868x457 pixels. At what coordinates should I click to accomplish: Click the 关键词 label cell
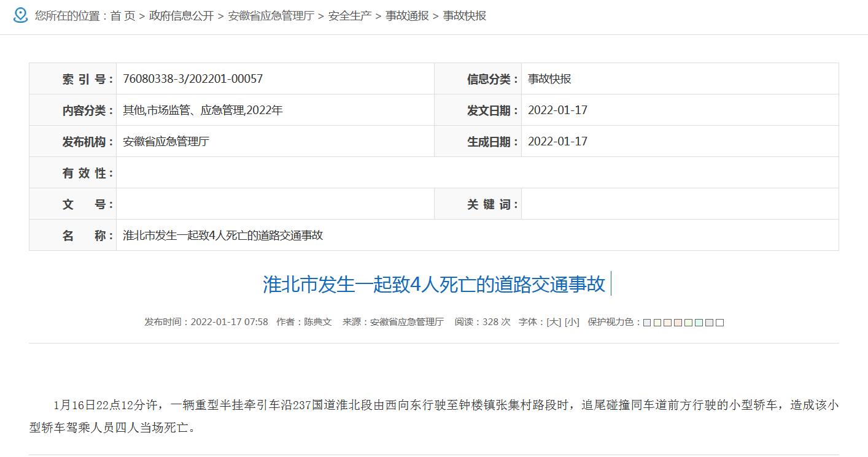(x=478, y=204)
